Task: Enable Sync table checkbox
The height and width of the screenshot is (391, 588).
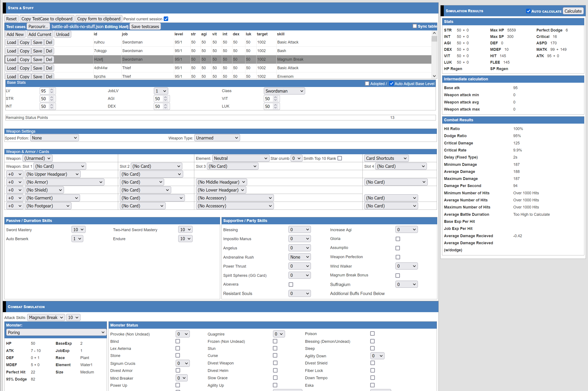Action: click(x=415, y=26)
